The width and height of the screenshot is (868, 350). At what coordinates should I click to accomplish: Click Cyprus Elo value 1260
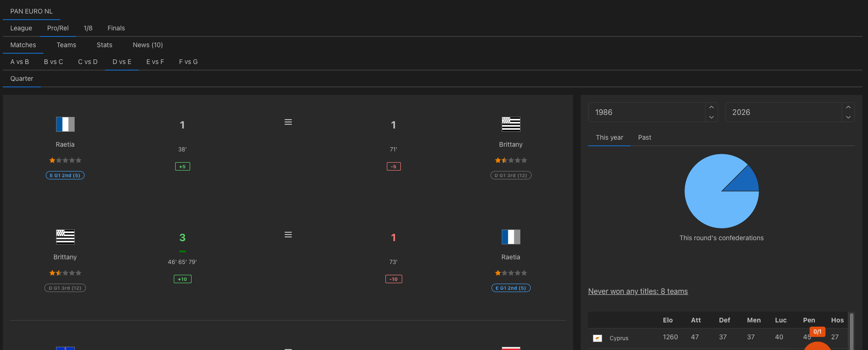point(670,337)
